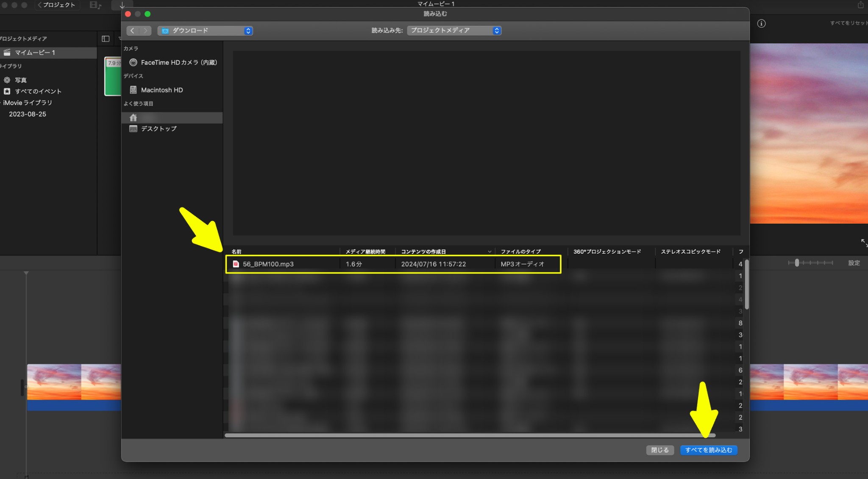Open ダウンロード folder location dropdown
The width and height of the screenshot is (868, 479).
[205, 30]
